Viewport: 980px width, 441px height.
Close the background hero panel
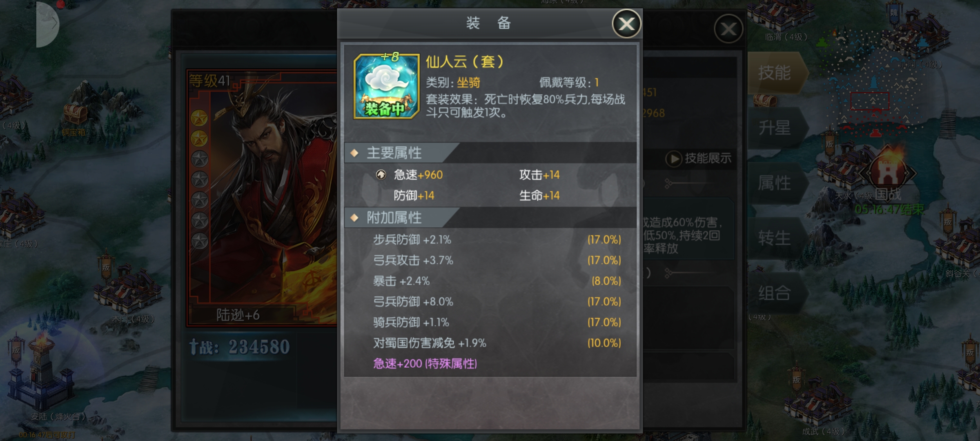(728, 29)
